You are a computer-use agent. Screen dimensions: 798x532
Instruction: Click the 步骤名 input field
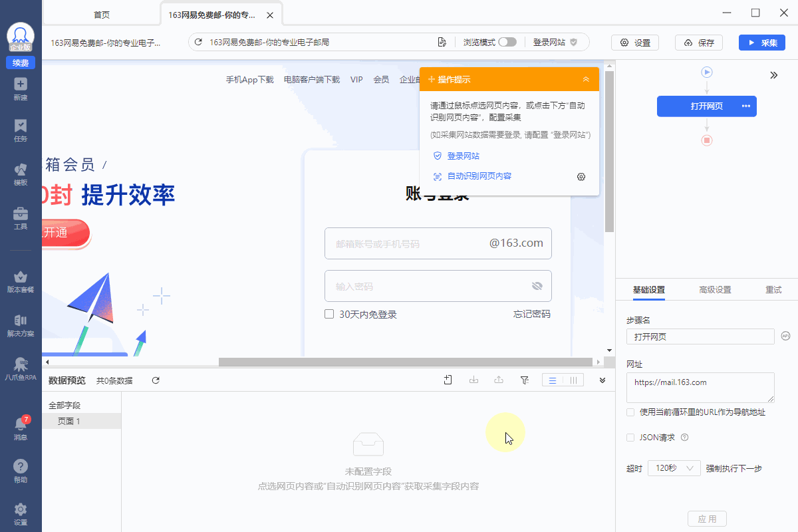tap(700, 336)
